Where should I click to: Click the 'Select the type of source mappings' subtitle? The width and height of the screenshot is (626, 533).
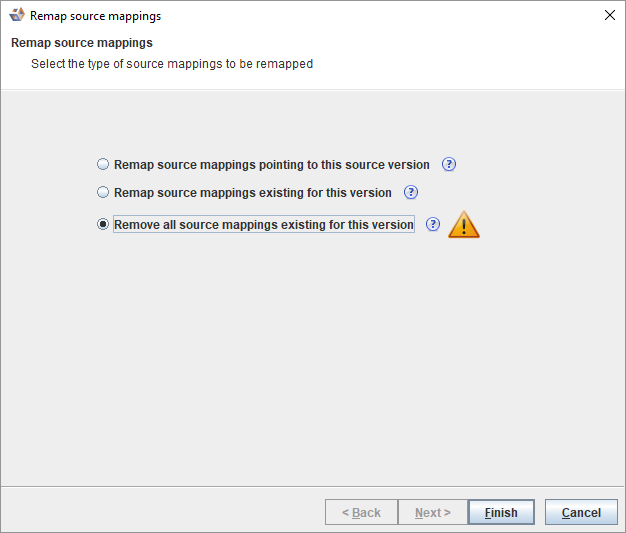coord(172,64)
